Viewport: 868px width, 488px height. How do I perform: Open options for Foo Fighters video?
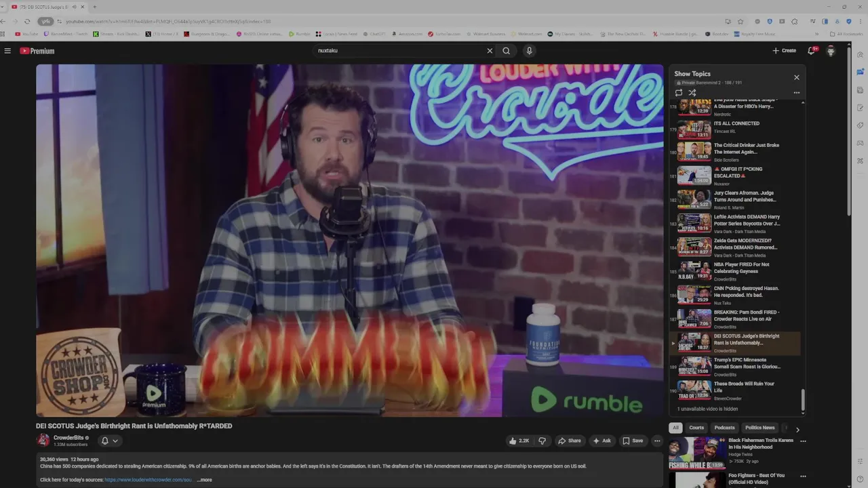click(x=803, y=476)
